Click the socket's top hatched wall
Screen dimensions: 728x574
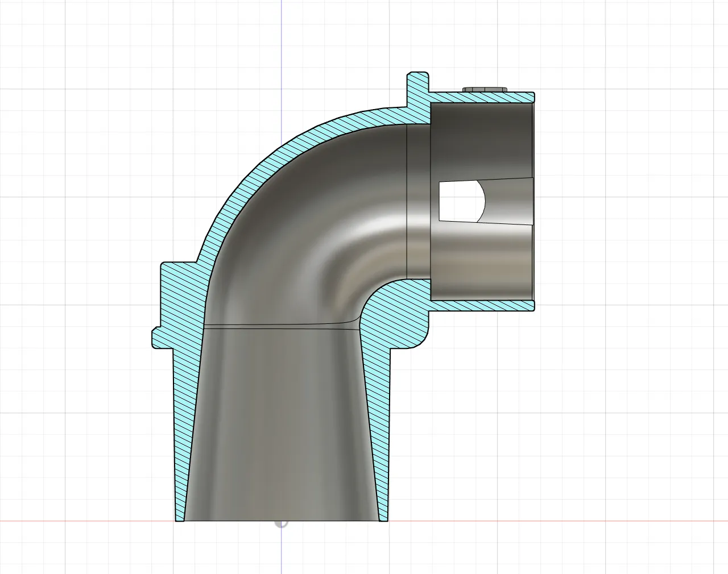483,97
